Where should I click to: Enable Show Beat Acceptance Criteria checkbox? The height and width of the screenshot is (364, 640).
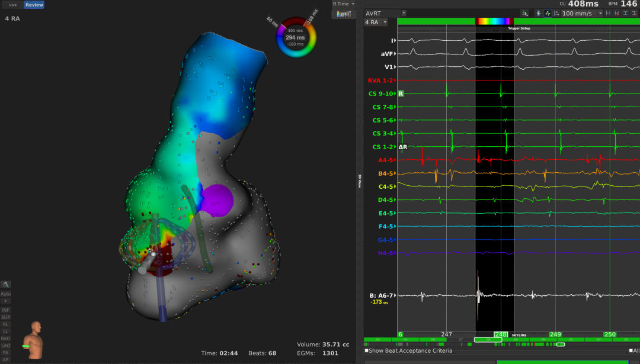[367, 351]
